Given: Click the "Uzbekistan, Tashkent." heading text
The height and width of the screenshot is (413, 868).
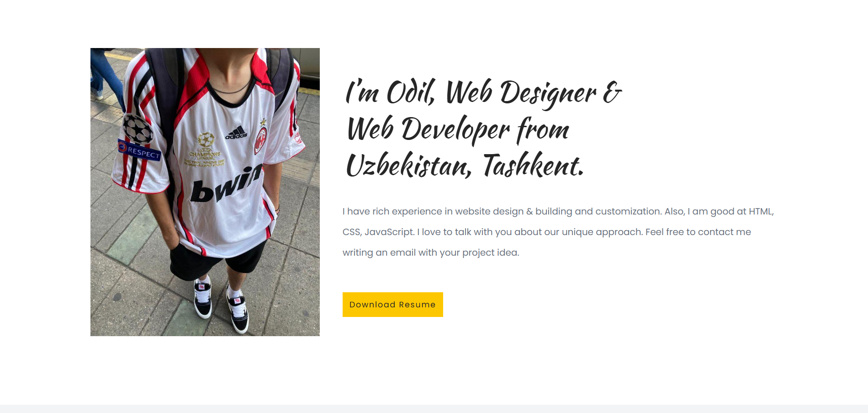Looking at the screenshot, I should click(465, 166).
